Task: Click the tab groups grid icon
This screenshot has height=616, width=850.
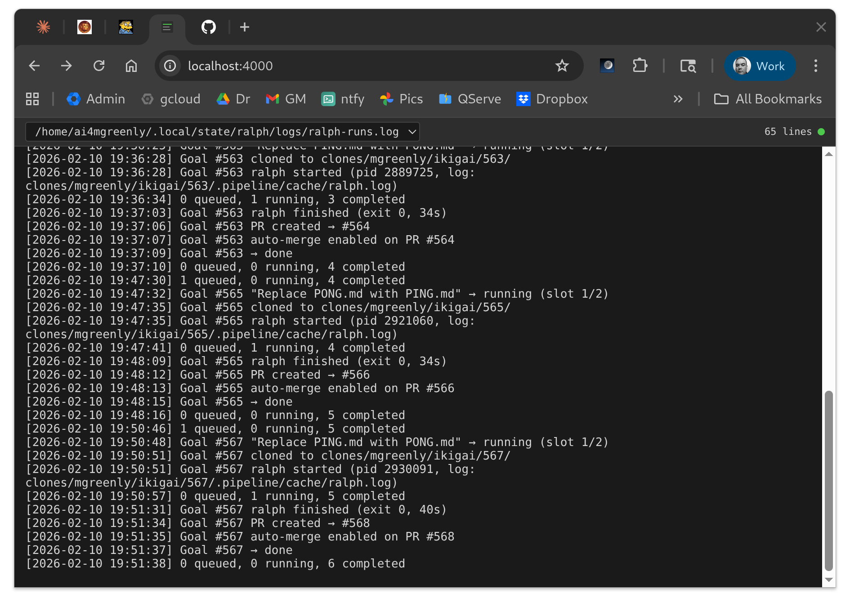Action: 32,98
